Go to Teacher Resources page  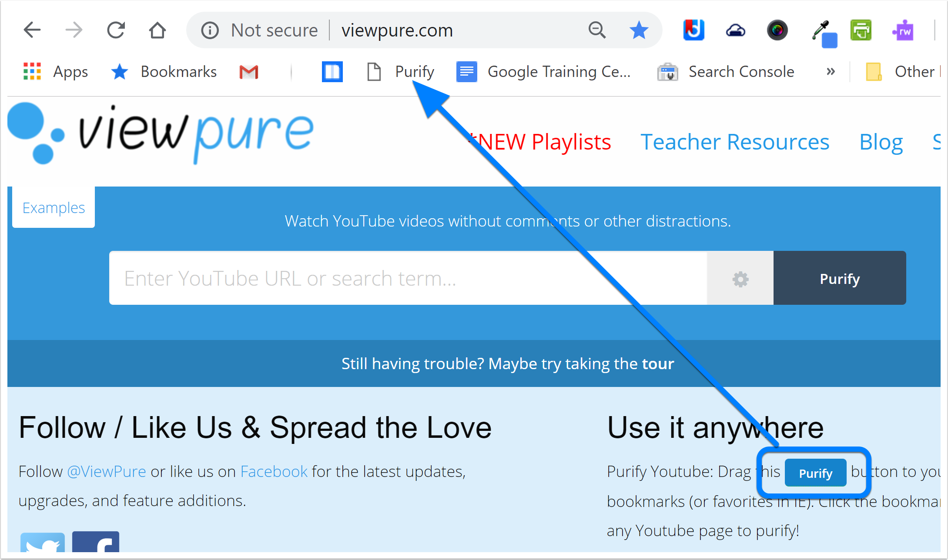pyautogui.click(x=735, y=142)
